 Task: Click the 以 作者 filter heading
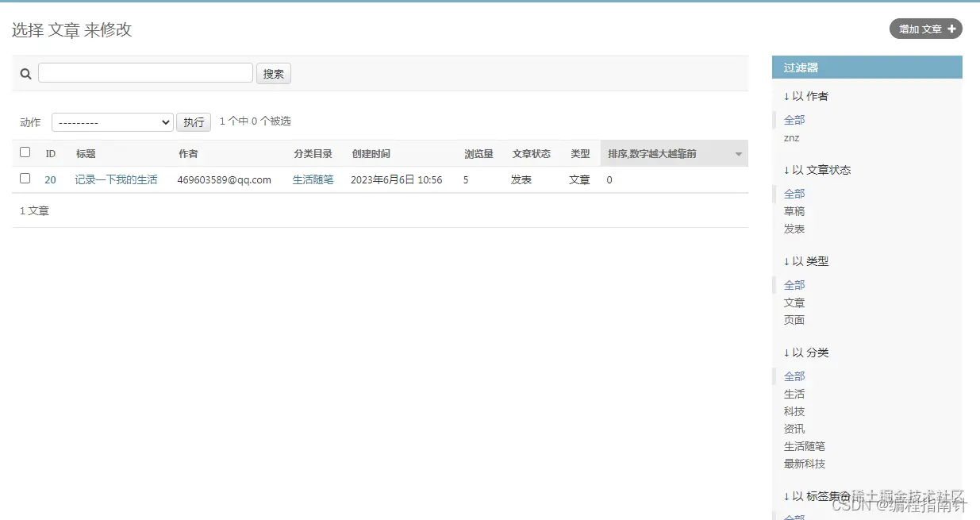click(x=806, y=96)
